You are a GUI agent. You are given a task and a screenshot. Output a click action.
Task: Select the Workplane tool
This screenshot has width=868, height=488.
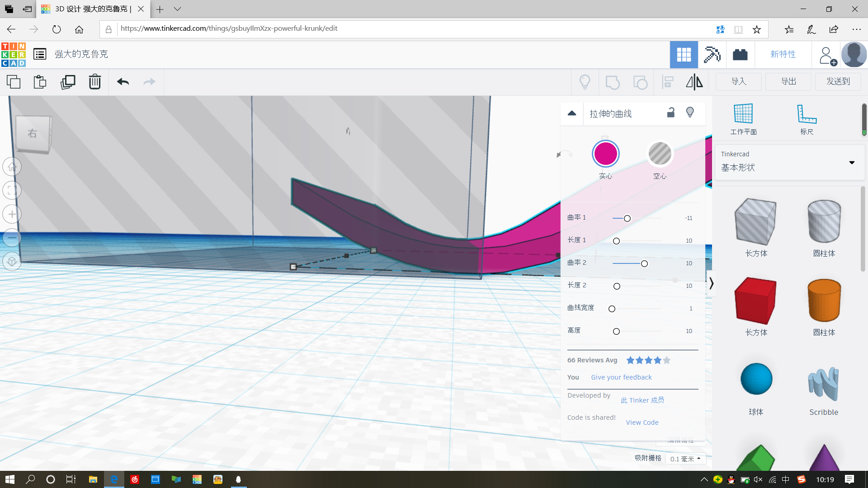pos(743,119)
